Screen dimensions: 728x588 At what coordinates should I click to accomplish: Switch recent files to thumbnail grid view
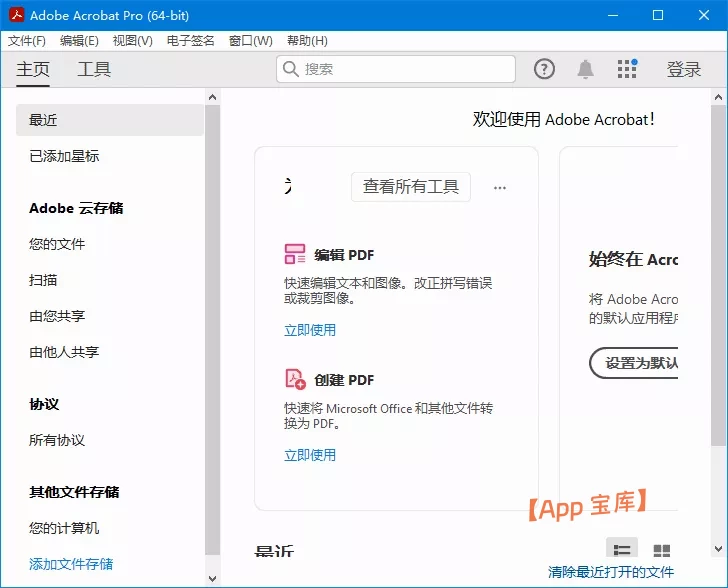coord(662,550)
